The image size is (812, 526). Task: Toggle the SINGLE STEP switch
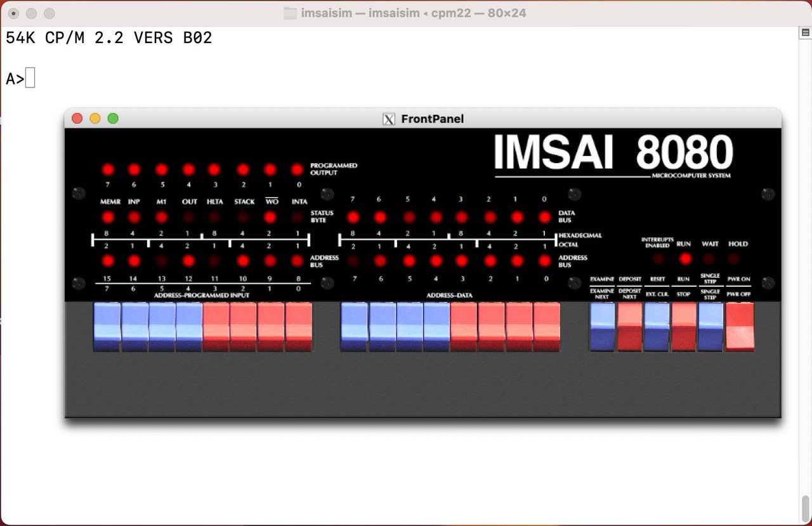pyautogui.click(x=710, y=327)
